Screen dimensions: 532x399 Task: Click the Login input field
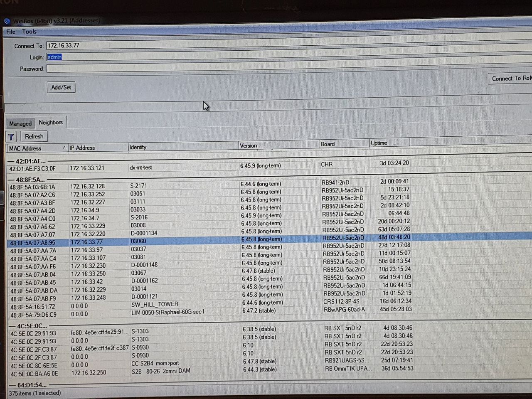(x=249, y=57)
